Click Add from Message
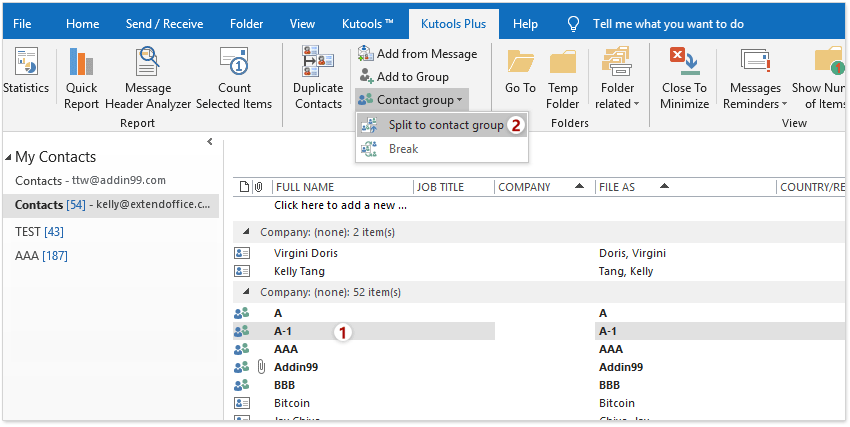850x427 pixels. [x=417, y=54]
